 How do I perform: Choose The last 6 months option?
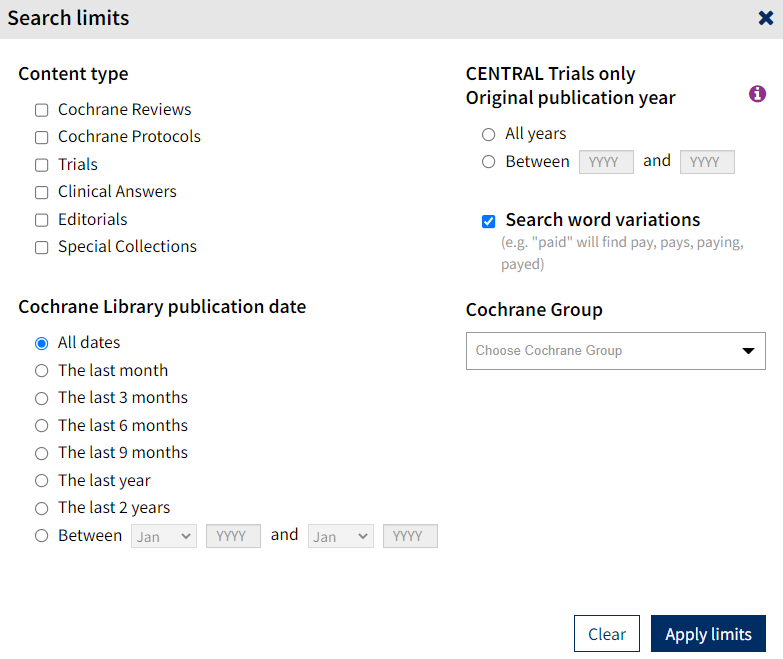coord(41,426)
